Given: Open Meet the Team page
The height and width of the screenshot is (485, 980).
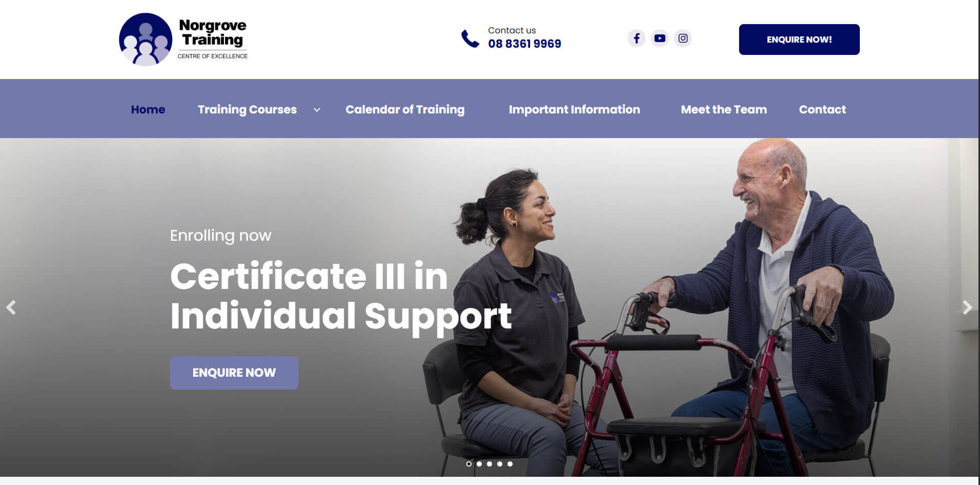Looking at the screenshot, I should pyautogui.click(x=724, y=109).
